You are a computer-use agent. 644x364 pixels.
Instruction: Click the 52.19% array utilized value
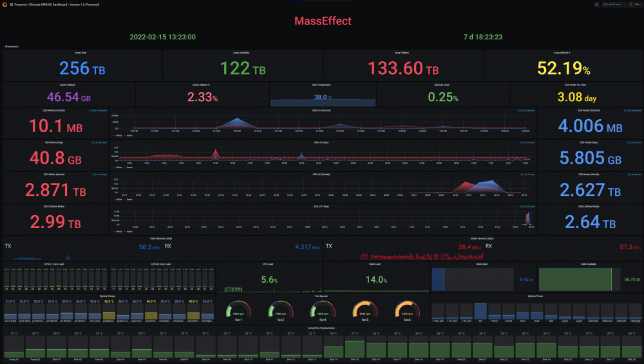tap(563, 68)
